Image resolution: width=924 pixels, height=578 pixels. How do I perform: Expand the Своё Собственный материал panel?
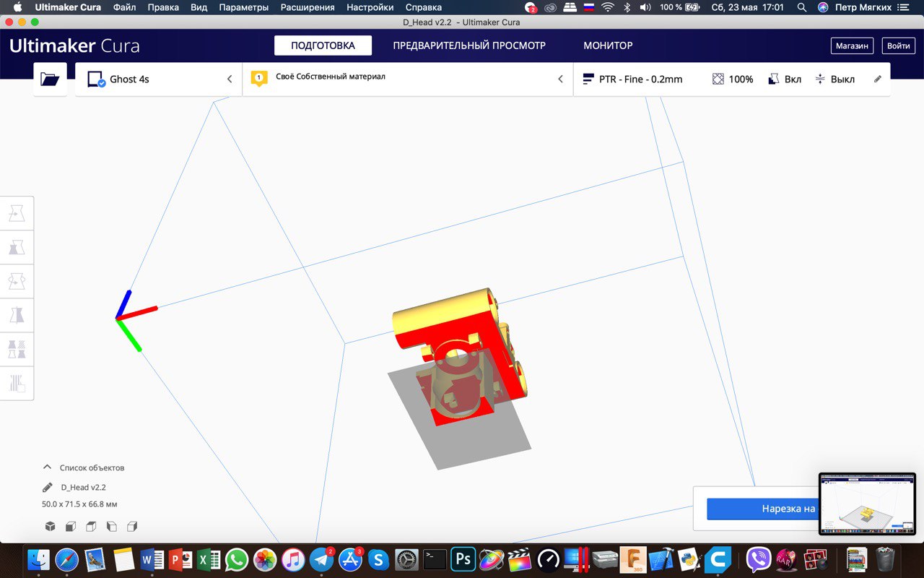tap(408, 79)
